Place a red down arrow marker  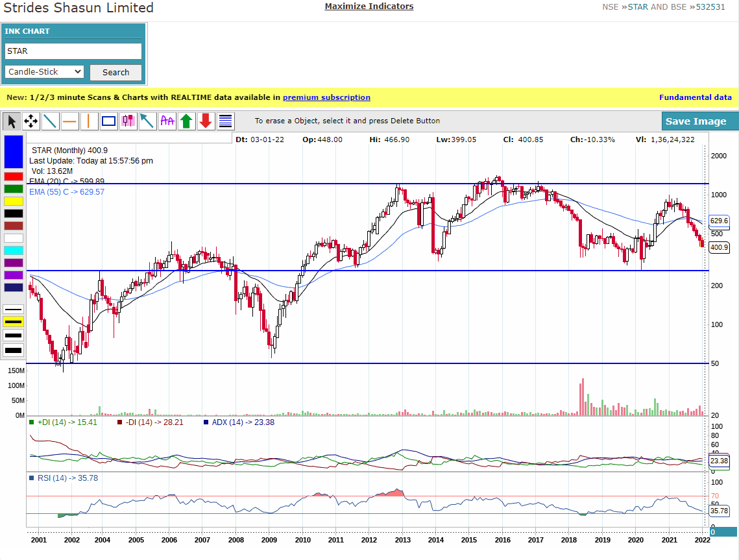[x=206, y=121]
